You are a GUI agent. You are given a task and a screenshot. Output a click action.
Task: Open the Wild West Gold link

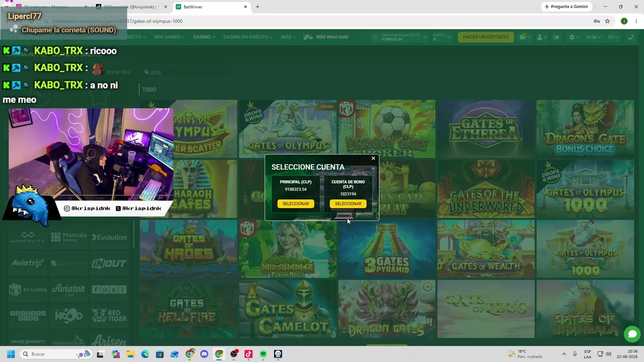coord(326,37)
